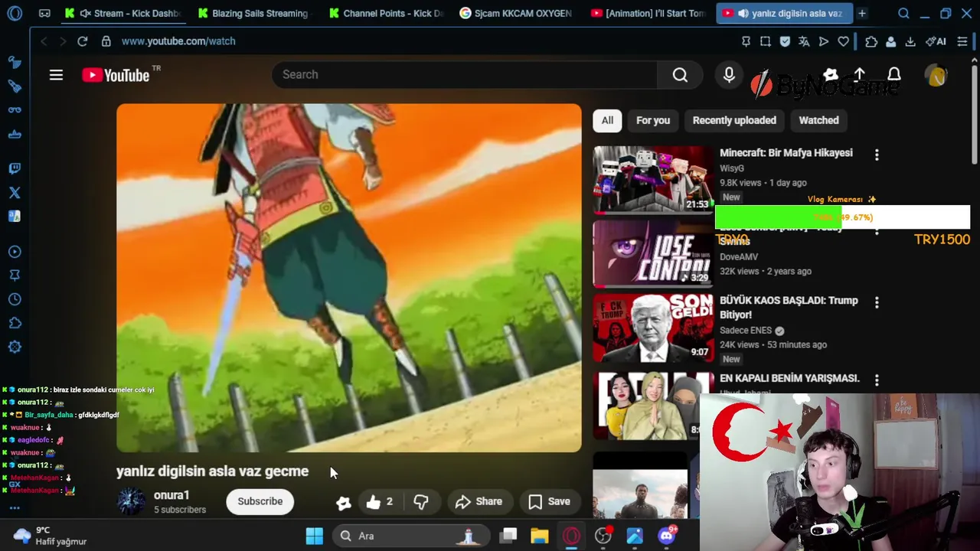This screenshot has width=980, height=551.
Task: Select the Watched filter chip
Action: [x=818, y=120]
